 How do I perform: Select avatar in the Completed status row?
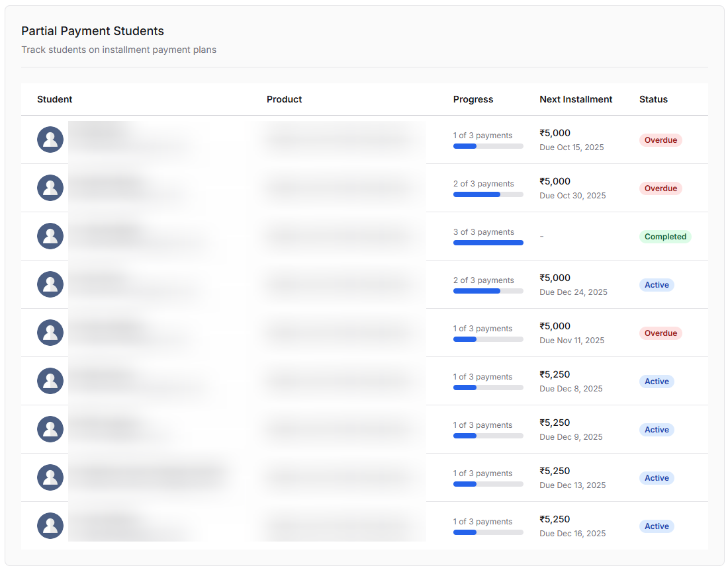coord(50,236)
